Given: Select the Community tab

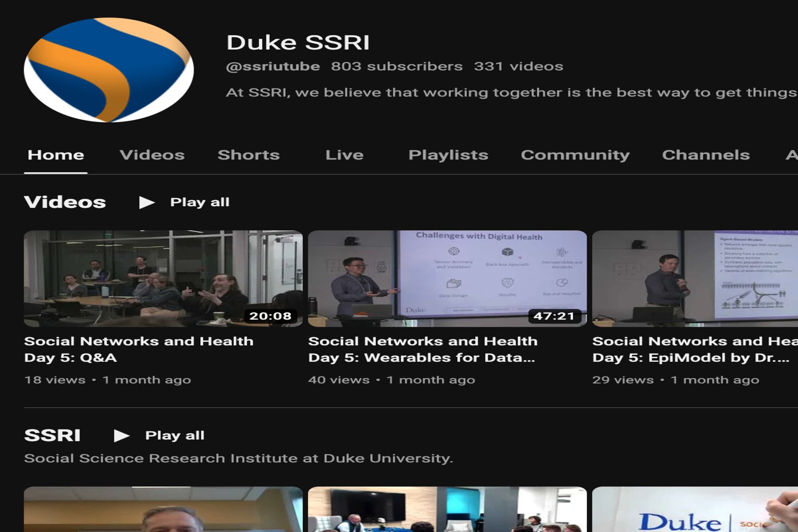Looking at the screenshot, I should click(x=575, y=155).
